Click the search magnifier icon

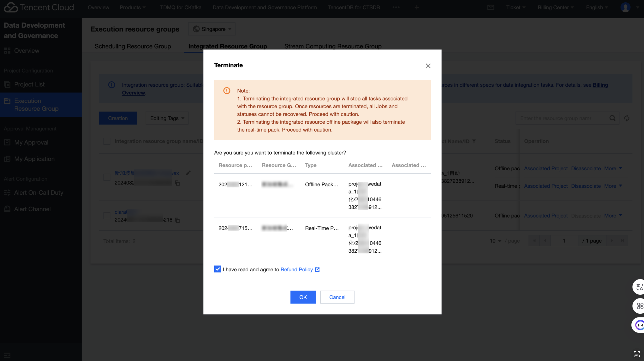(x=612, y=118)
